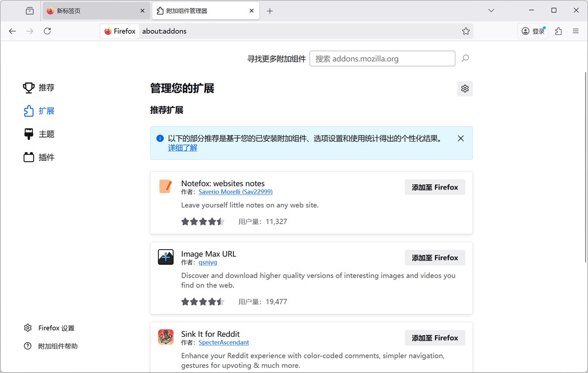Image resolution: width=588 pixels, height=373 pixels.
Task: Visit author SpecterAscendant's page
Action: tap(223, 343)
